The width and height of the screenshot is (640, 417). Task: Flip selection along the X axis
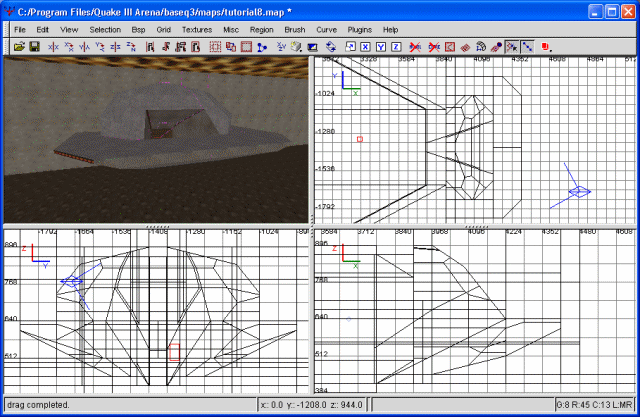[x=53, y=47]
